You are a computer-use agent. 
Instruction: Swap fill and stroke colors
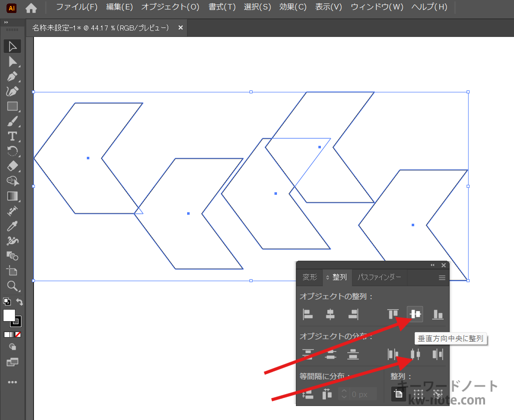[x=19, y=302]
